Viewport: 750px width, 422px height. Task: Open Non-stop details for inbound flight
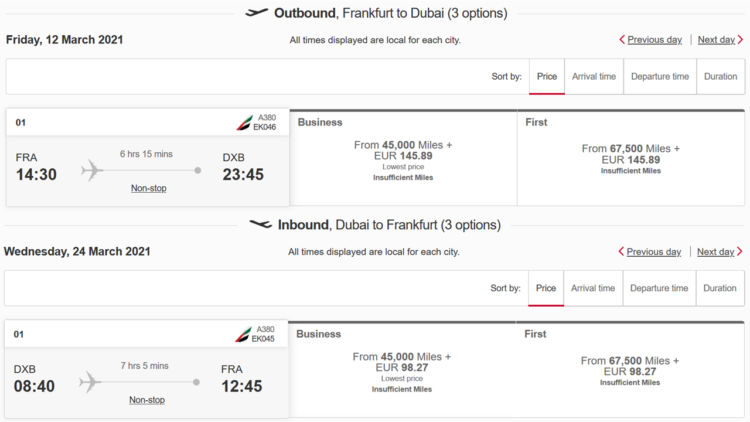[x=147, y=400]
